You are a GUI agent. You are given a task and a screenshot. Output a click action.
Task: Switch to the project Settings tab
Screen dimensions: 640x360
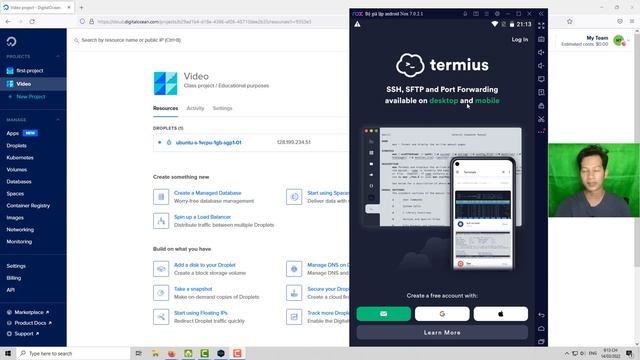point(222,108)
